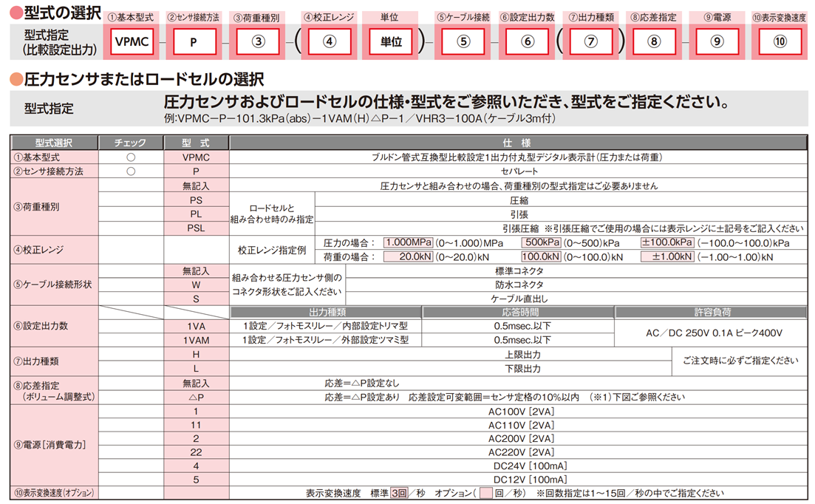Click the 上限出力 specification
This screenshot has width=815, height=504.
click(x=522, y=355)
